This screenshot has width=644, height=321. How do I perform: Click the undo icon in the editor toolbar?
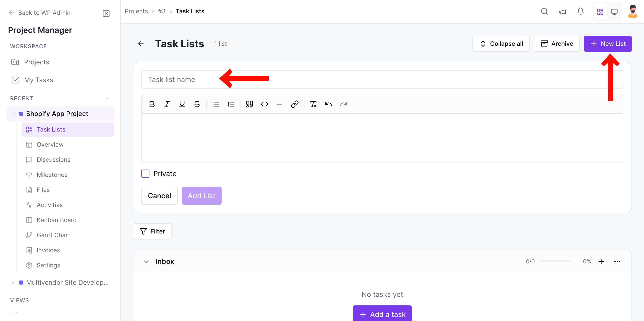click(329, 104)
